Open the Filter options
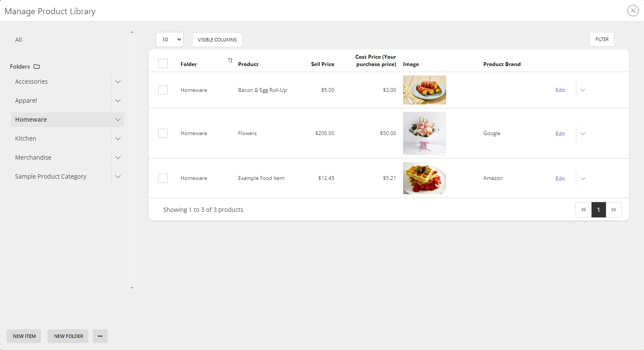 [x=602, y=39]
